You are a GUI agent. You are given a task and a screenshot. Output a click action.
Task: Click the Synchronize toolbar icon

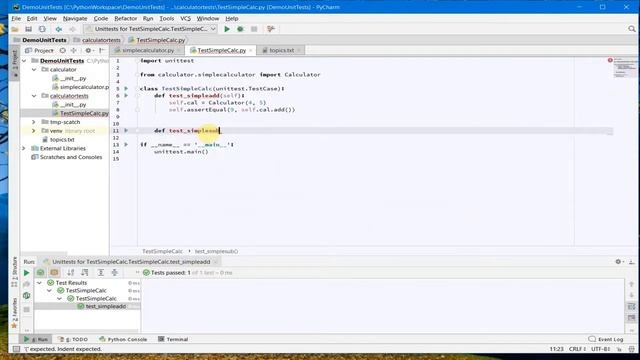coord(42,29)
